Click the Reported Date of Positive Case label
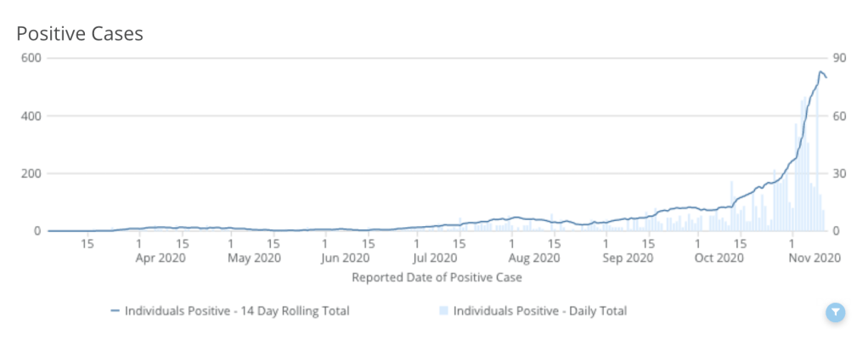Viewport: 868px width, 346px height. tap(437, 277)
